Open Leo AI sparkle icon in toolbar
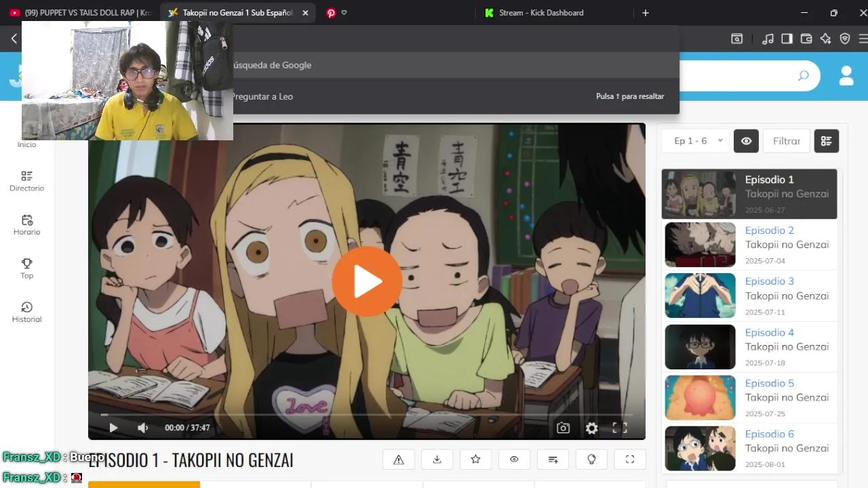The width and height of the screenshot is (868, 488). pyautogui.click(x=825, y=39)
